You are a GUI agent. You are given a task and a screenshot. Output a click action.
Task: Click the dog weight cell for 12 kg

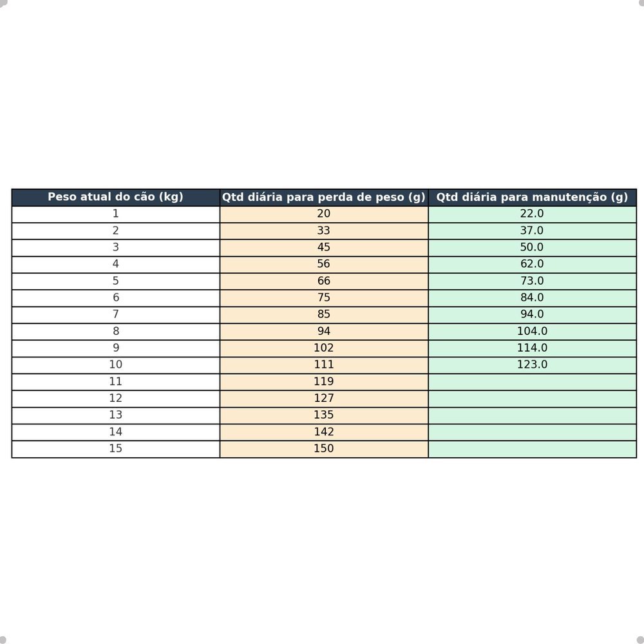pyautogui.click(x=115, y=398)
